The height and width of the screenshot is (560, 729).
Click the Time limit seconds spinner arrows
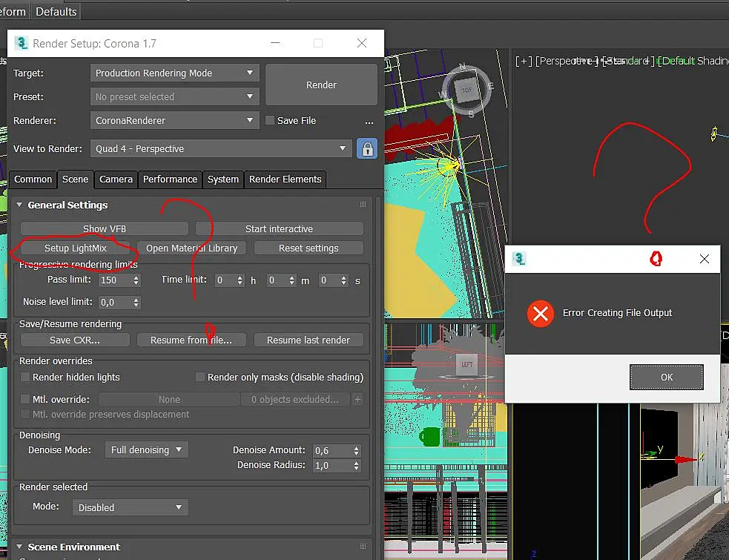coord(343,280)
